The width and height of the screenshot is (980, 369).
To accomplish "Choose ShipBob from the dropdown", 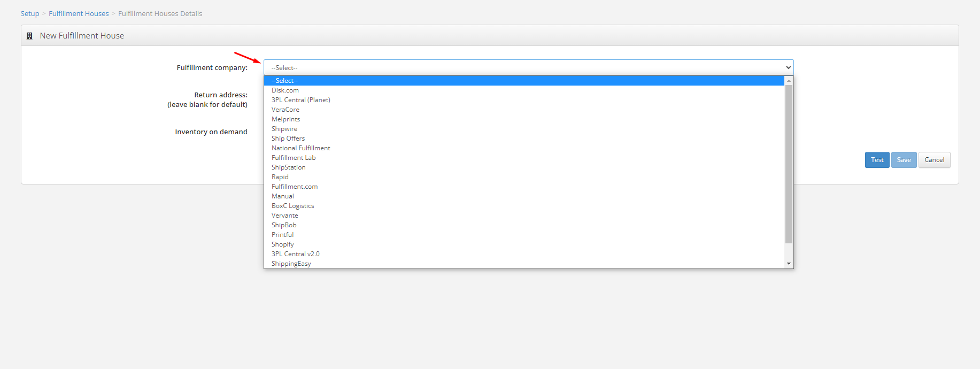I will (x=524, y=225).
